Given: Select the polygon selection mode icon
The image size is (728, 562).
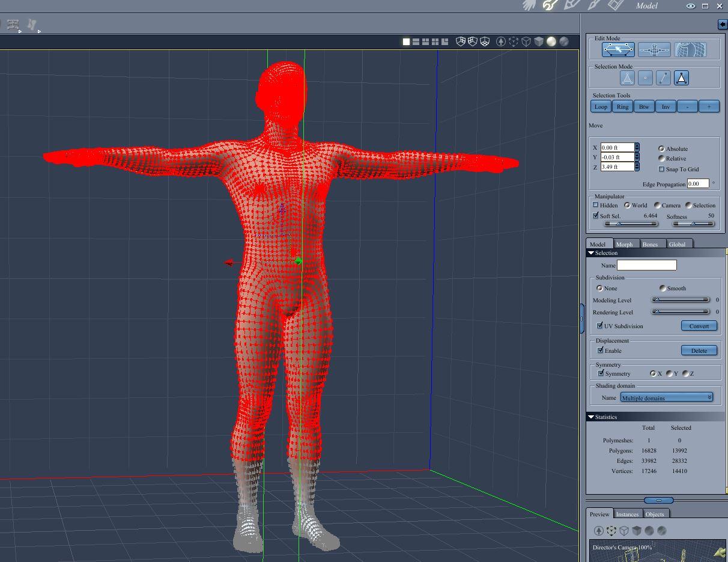Looking at the screenshot, I should 681,78.
